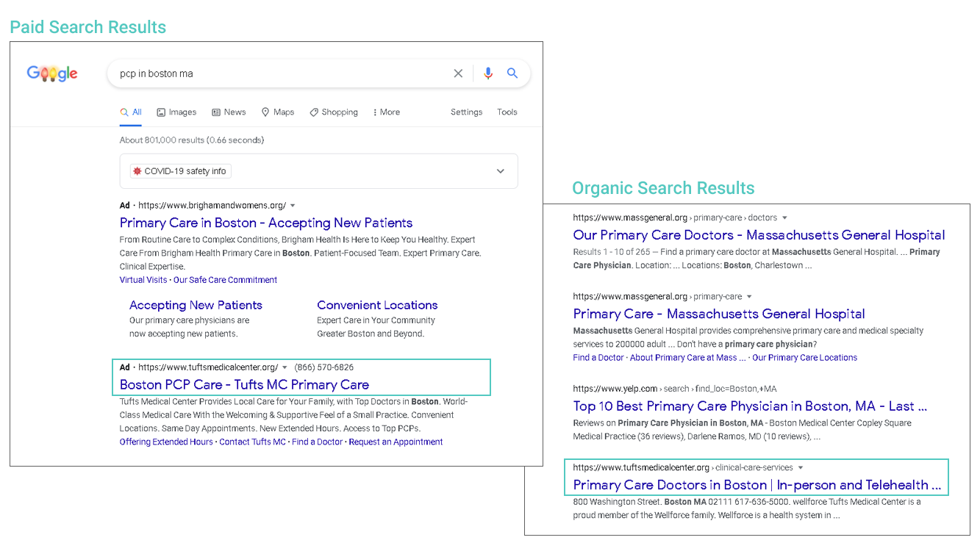Open search Settings
This screenshot has width=980, height=554.
click(x=467, y=112)
